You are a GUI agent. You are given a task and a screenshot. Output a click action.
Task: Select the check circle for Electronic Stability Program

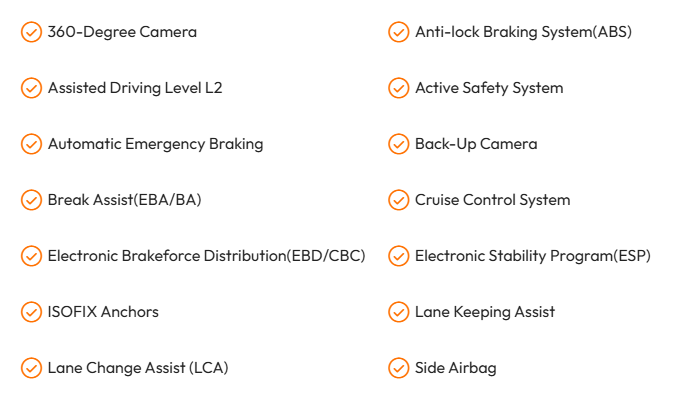pyautogui.click(x=399, y=256)
